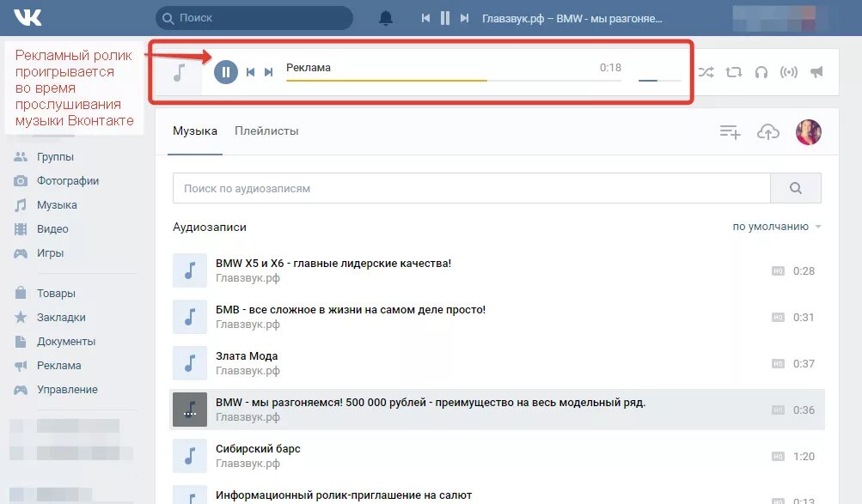
Task: Pause the advertisement with round pause button
Action: [225, 72]
